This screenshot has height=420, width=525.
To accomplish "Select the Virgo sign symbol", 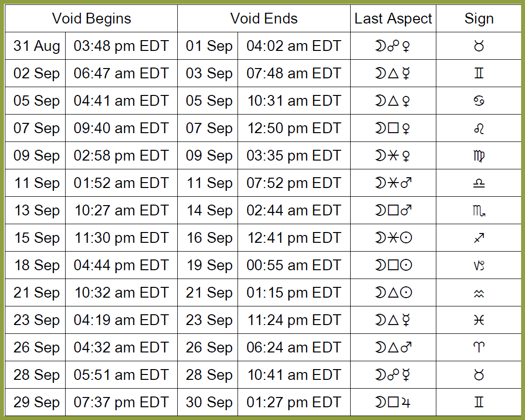I will pyautogui.click(x=479, y=156).
